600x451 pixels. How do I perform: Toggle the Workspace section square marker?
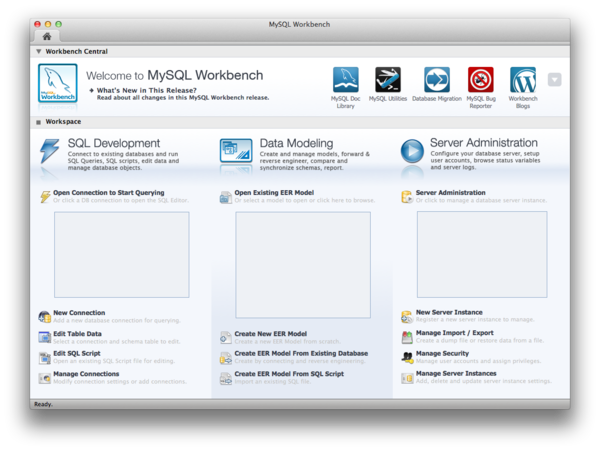coord(38,122)
